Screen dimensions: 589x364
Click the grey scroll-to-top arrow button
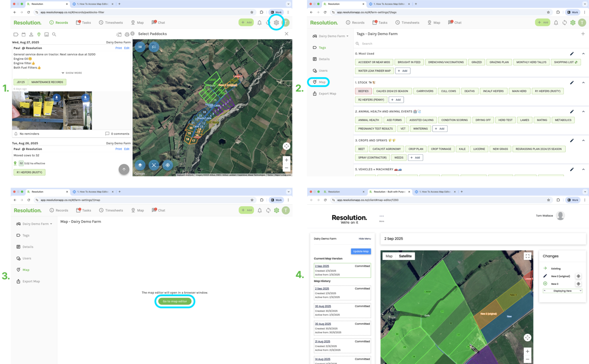(x=124, y=169)
